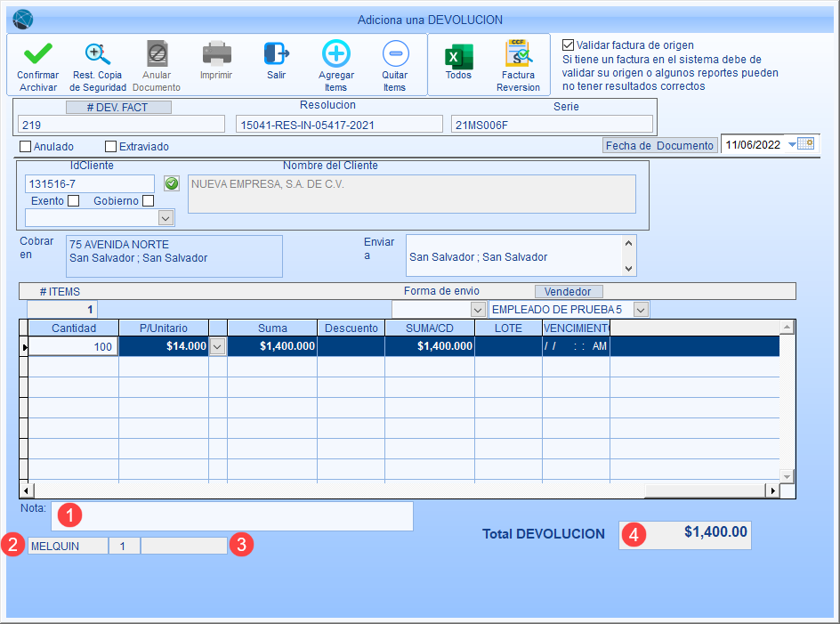Select the $14.000 unit price cell
Screen dimensions: 840x624
164,346
